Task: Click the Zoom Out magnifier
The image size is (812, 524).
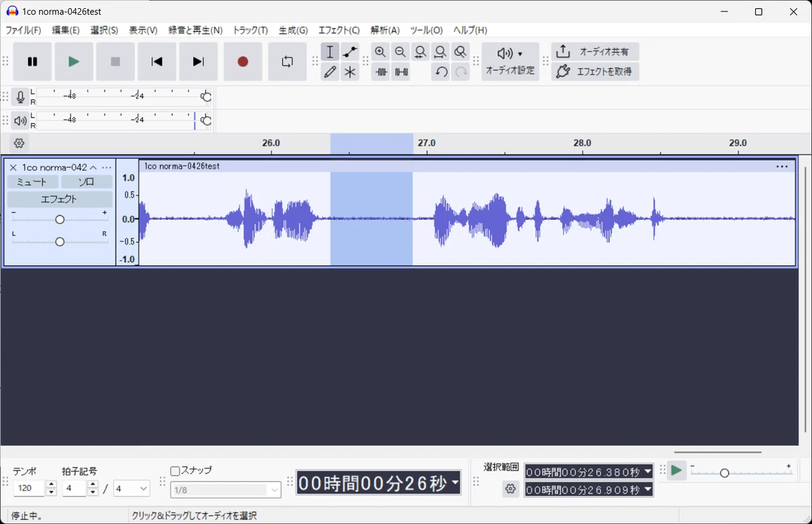Action: [x=401, y=52]
